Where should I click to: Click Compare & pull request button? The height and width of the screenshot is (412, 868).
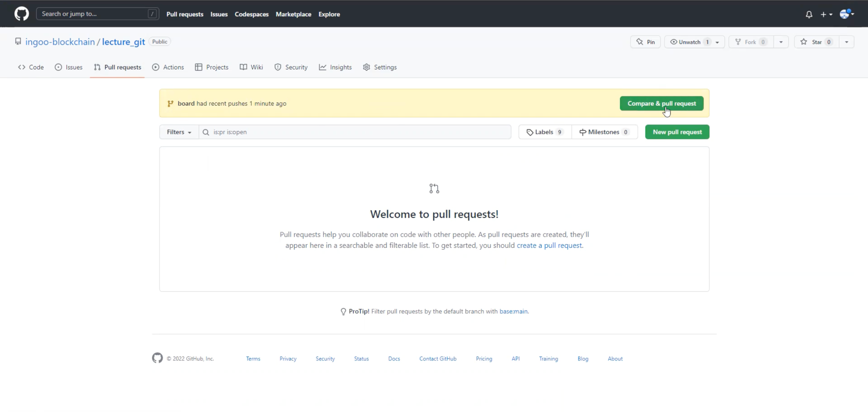[x=661, y=103]
